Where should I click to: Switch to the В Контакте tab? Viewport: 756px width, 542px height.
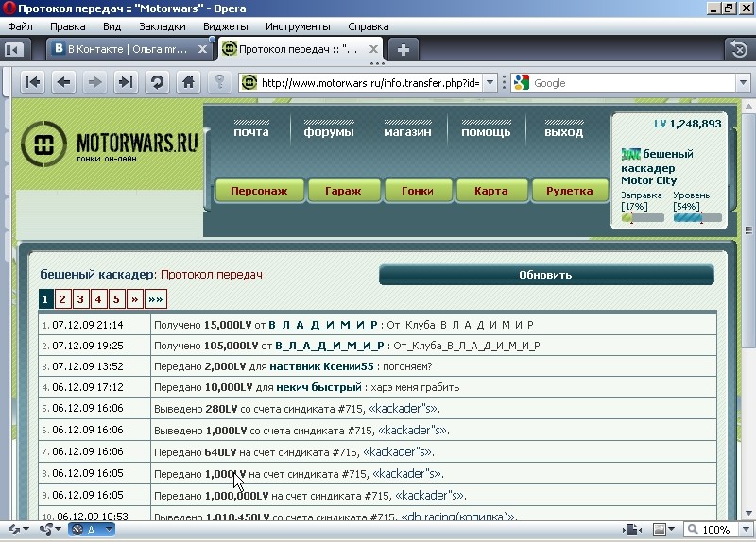click(x=128, y=49)
